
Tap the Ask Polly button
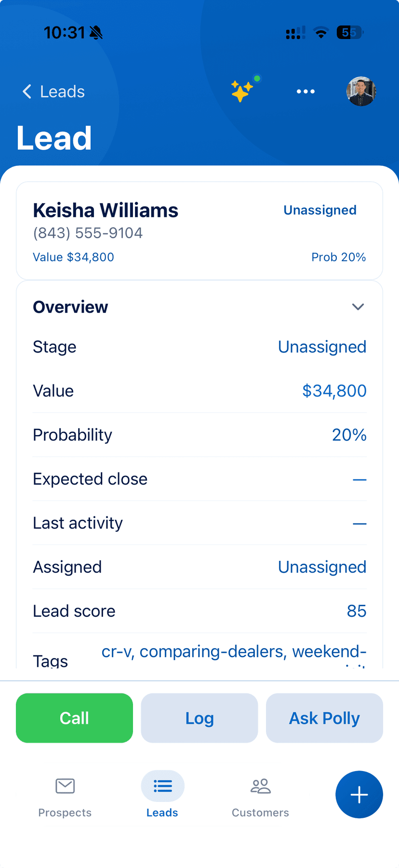[324, 718]
